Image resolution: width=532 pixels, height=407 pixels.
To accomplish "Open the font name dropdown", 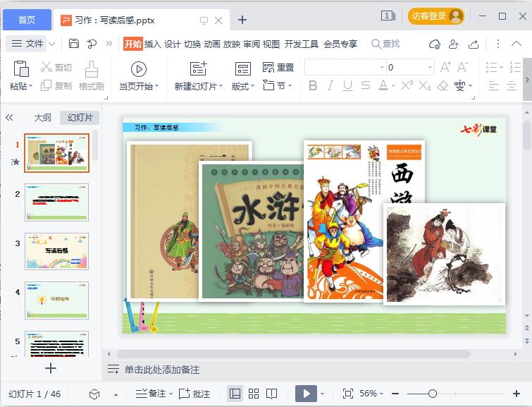I will pyautogui.click(x=382, y=67).
